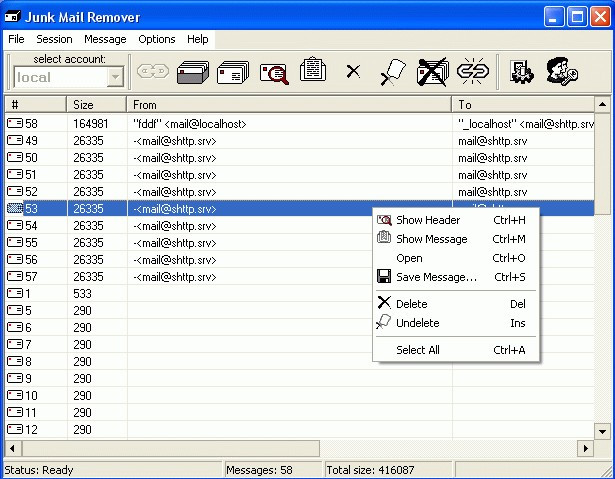Click the Show Header magnifier toolbar icon
615x479 pixels.
[x=274, y=74]
